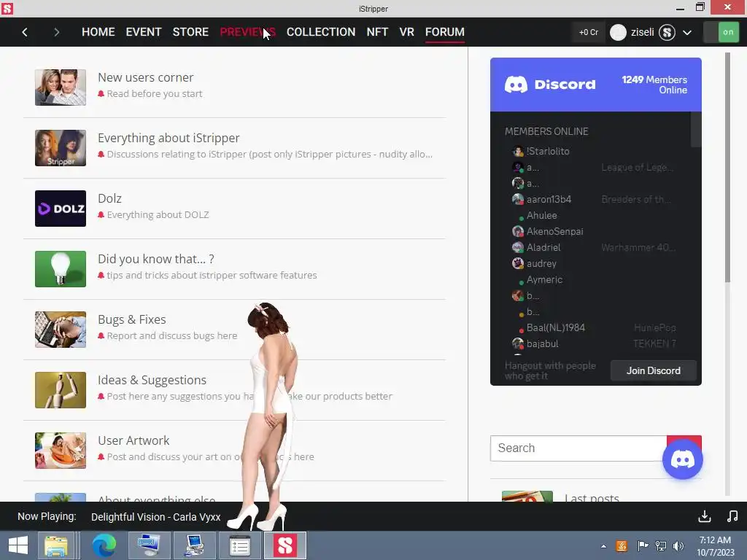
Task: Click the music note icon
Action: pos(732,516)
